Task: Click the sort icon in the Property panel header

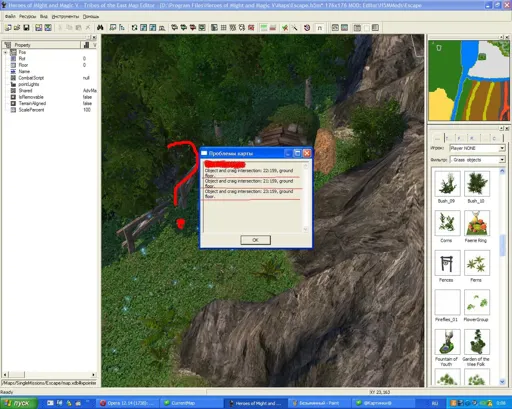Action: (x=86, y=45)
